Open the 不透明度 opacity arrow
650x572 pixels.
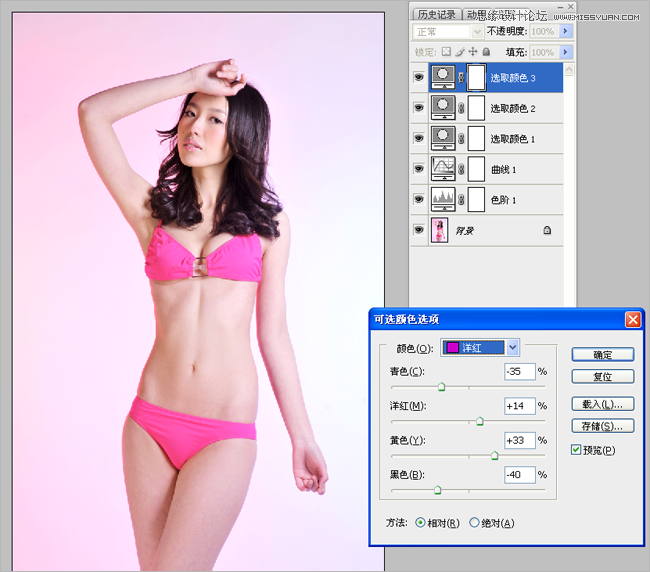pos(565,31)
